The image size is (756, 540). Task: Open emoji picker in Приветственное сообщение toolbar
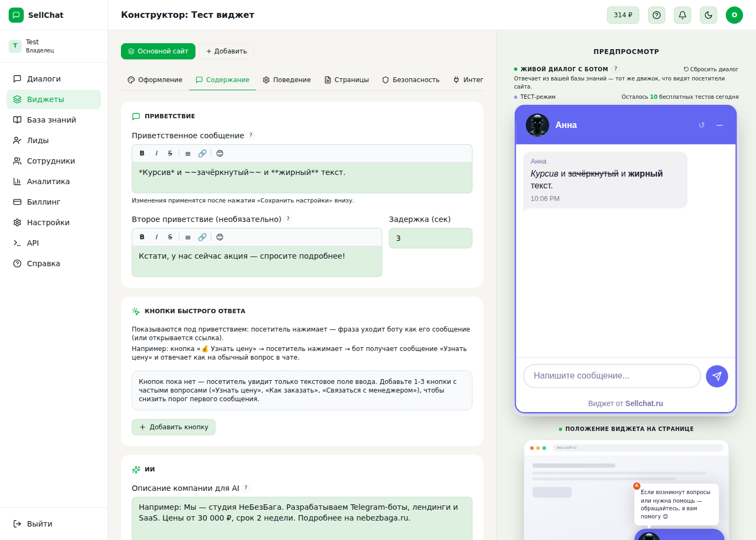click(x=220, y=153)
